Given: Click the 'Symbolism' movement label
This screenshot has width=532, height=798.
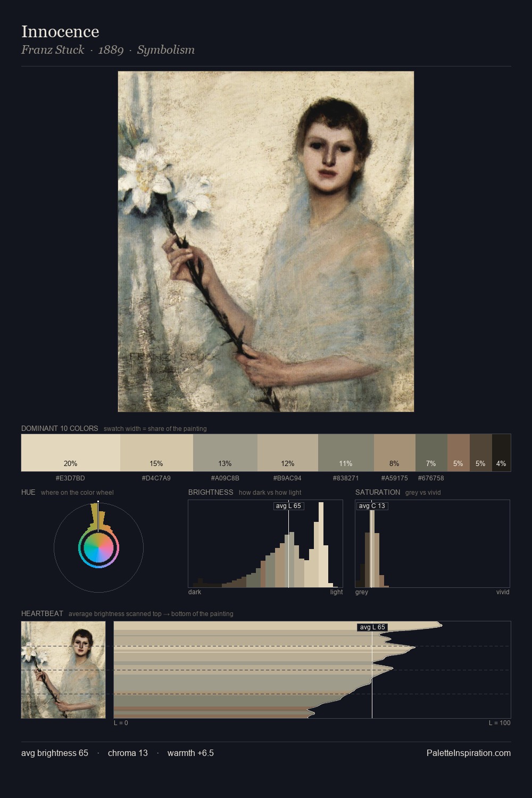Looking at the screenshot, I should (x=166, y=50).
